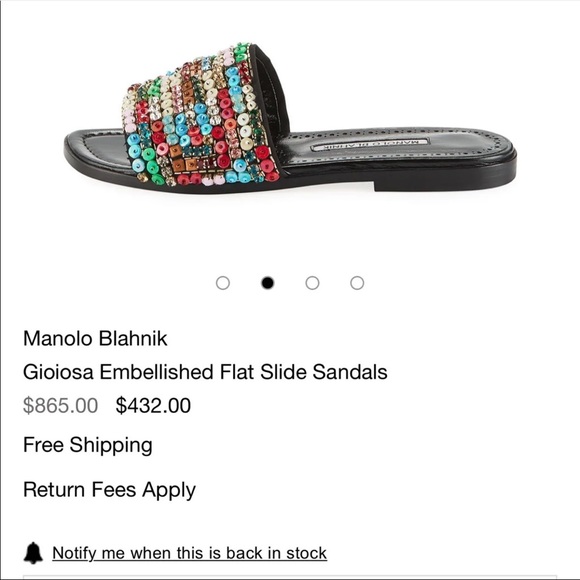Select the second filled carousel dot
This screenshot has height=580, width=580.
pyautogui.click(x=267, y=283)
